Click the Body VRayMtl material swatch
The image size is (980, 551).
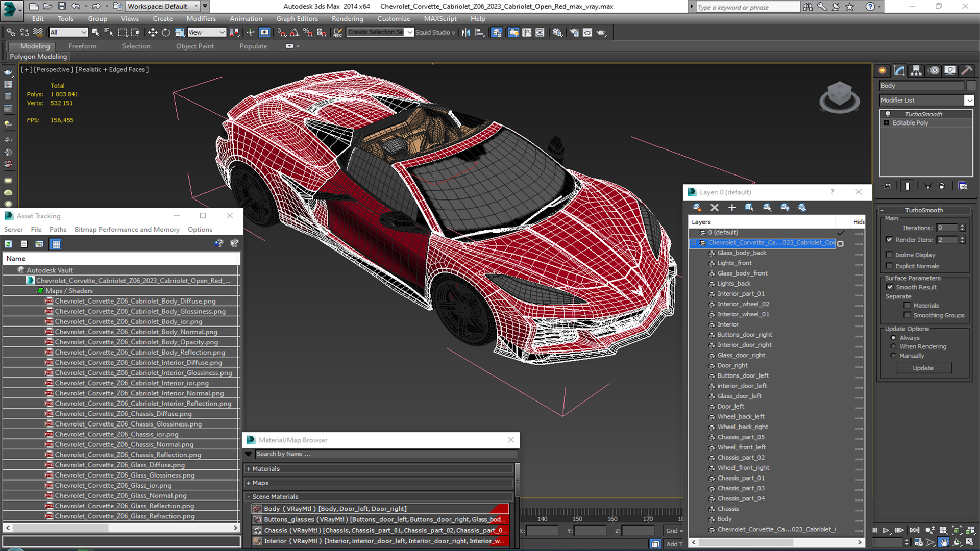[x=257, y=509]
